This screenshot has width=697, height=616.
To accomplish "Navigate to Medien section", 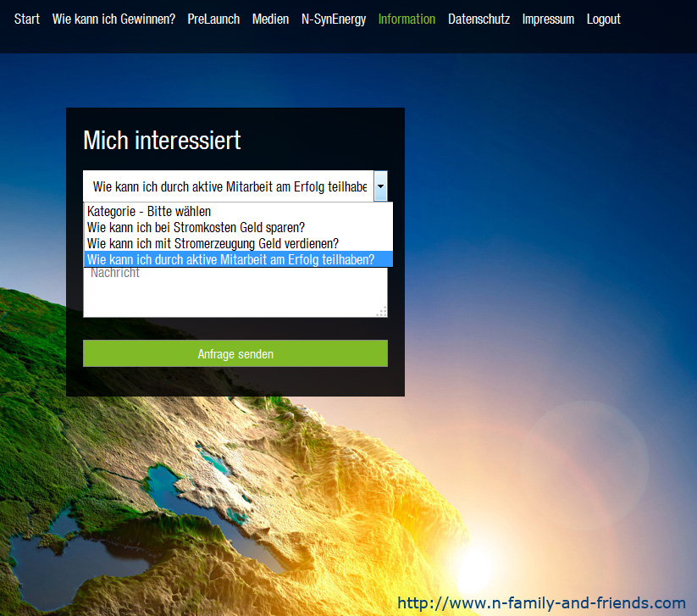I will [270, 19].
